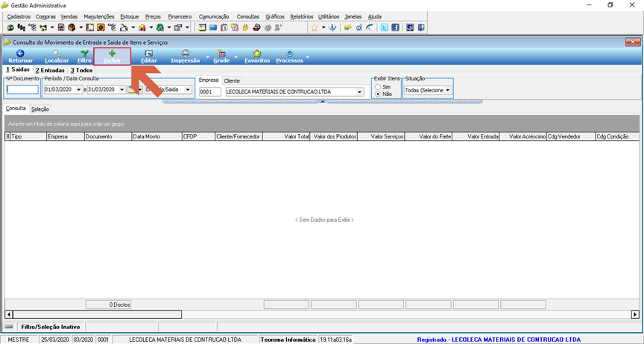Open the Vendas menu
This screenshot has width=644, height=344.
tap(69, 16)
